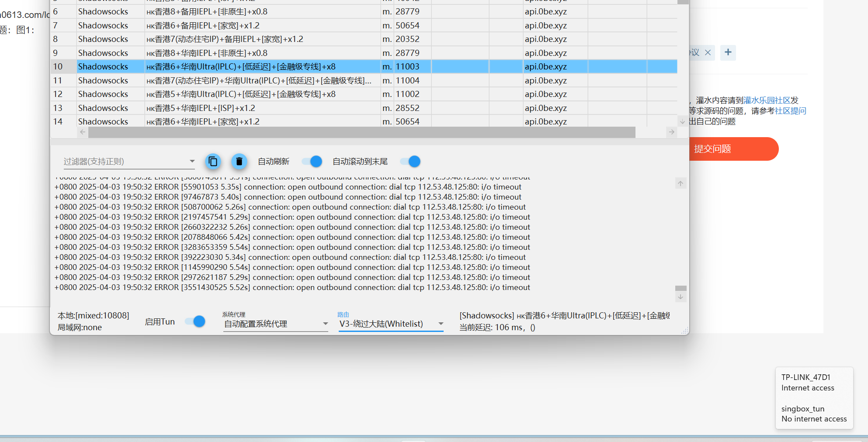The height and width of the screenshot is (442, 868).
Task: Toggle the 自动滚动到末尾 switch
Action: click(x=410, y=162)
